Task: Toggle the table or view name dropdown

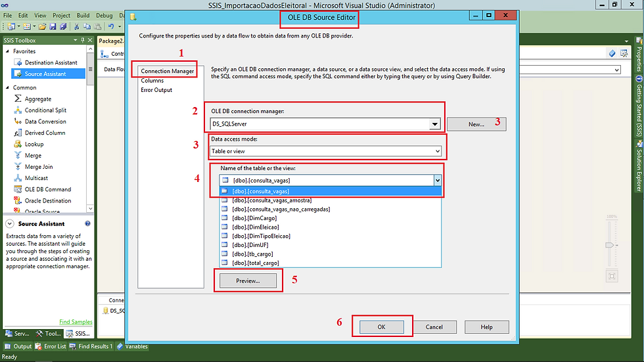Action: coord(438,180)
